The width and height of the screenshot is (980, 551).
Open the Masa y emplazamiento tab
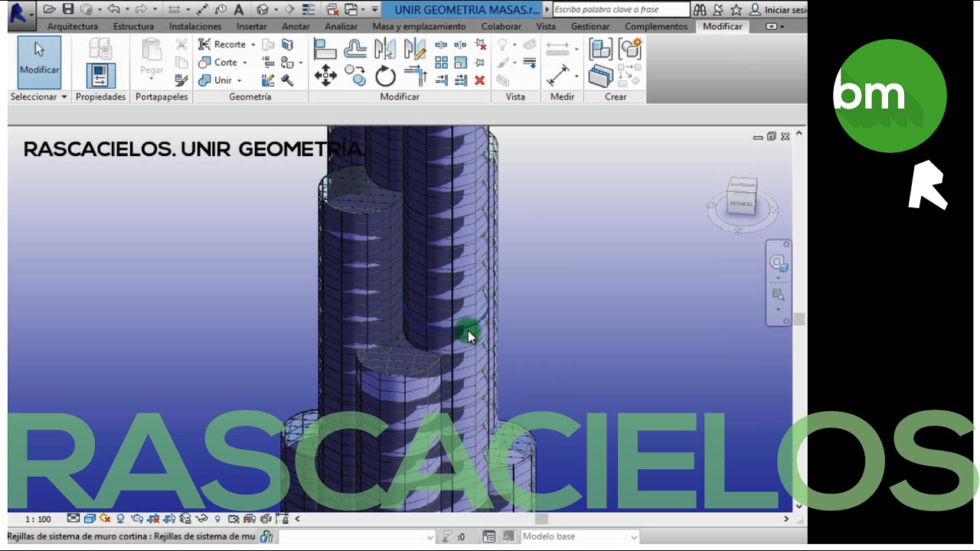[419, 26]
